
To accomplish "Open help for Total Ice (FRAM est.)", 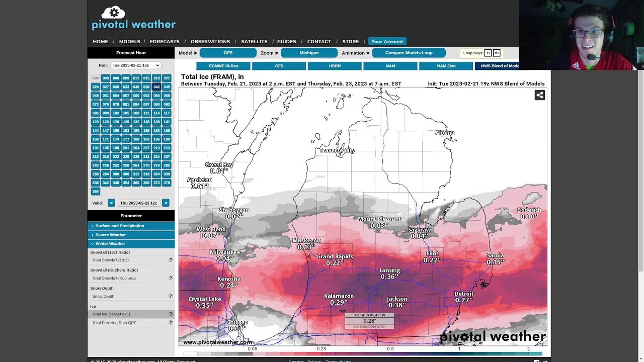I will 171,314.
